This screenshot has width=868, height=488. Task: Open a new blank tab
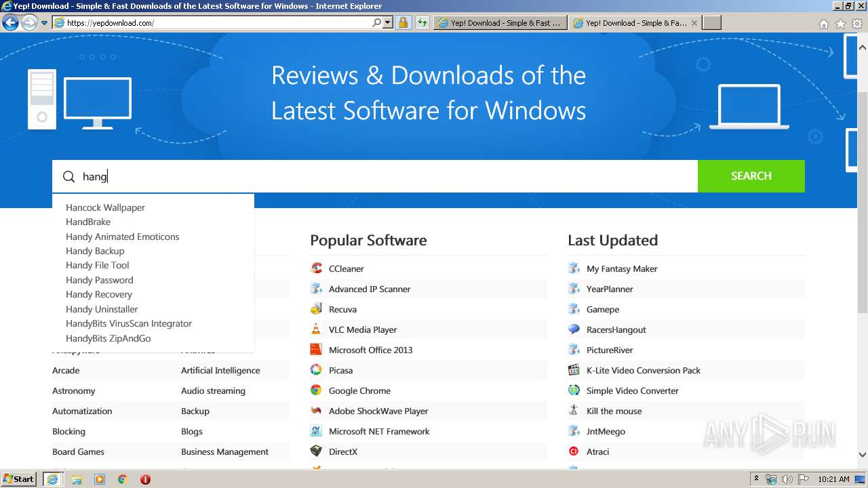pos(711,22)
